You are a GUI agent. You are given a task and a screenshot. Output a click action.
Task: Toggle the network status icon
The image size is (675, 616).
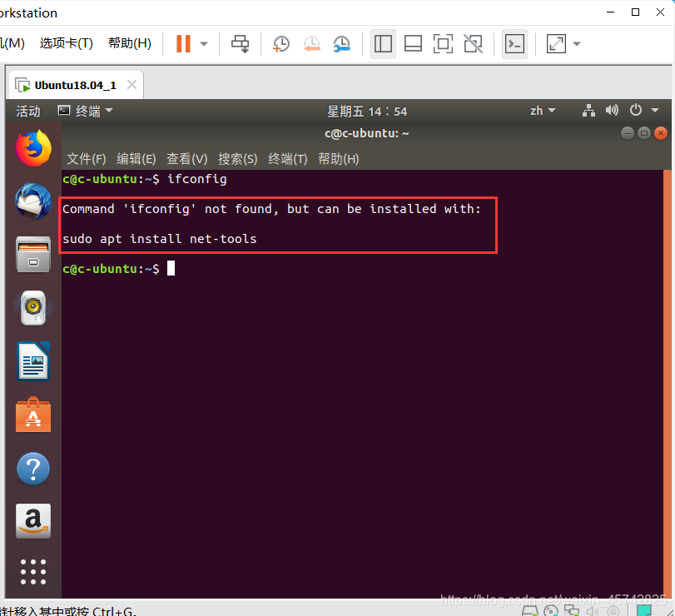(x=588, y=110)
